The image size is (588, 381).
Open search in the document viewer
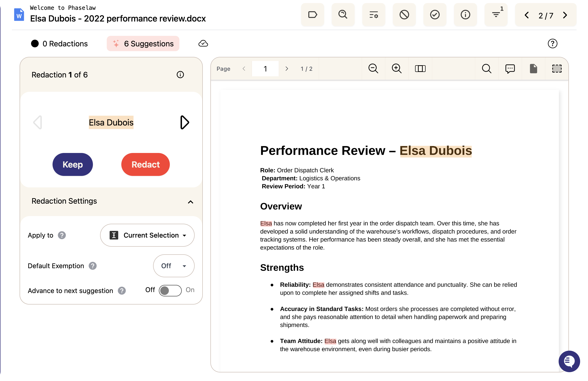point(486,69)
